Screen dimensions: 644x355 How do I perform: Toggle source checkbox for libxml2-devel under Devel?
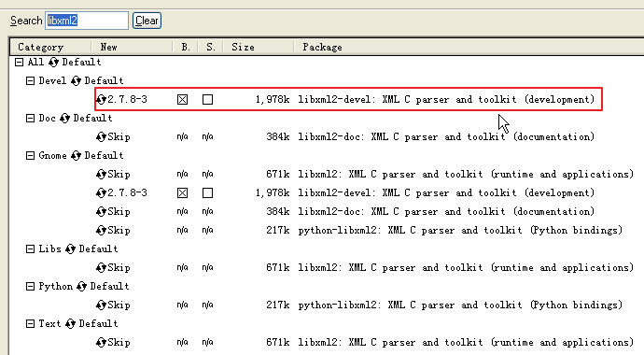(x=207, y=99)
